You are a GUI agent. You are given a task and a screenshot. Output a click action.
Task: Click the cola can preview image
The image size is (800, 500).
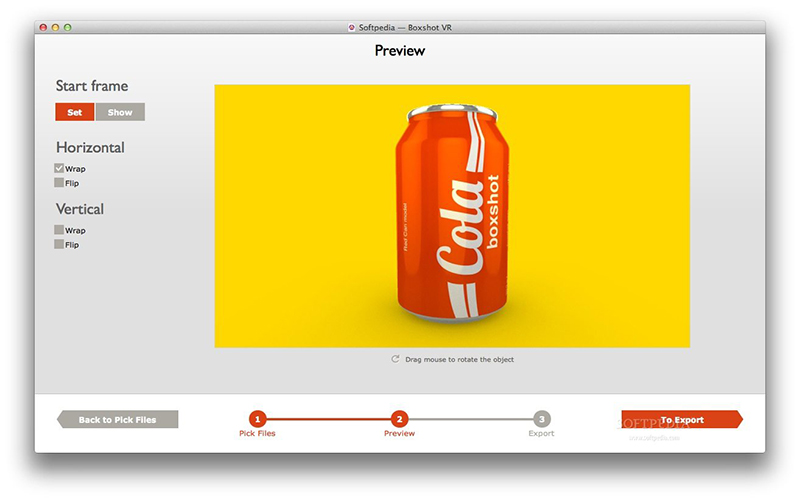click(452, 216)
